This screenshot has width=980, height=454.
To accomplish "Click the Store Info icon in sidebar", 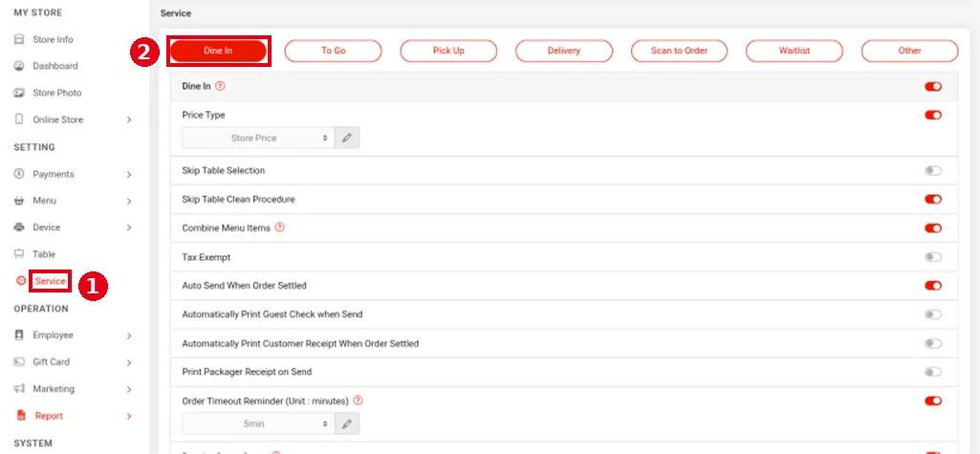I will (19, 39).
